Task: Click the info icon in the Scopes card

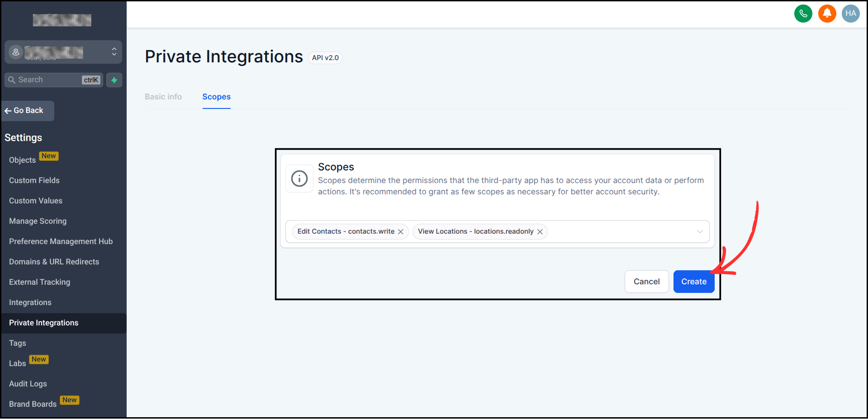Action: click(x=299, y=179)
